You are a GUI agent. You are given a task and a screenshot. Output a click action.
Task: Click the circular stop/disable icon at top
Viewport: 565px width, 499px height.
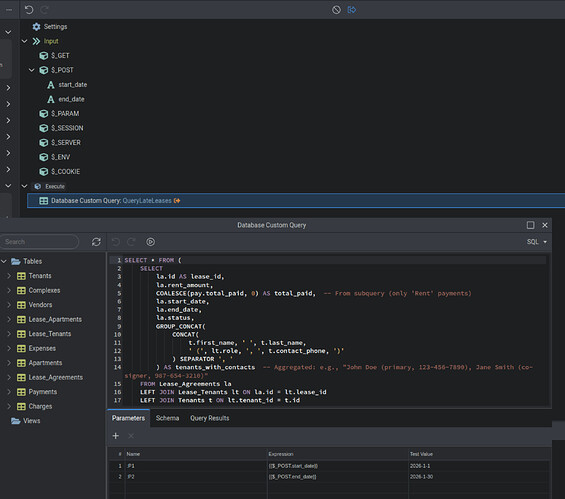click(x=336, y=10)
